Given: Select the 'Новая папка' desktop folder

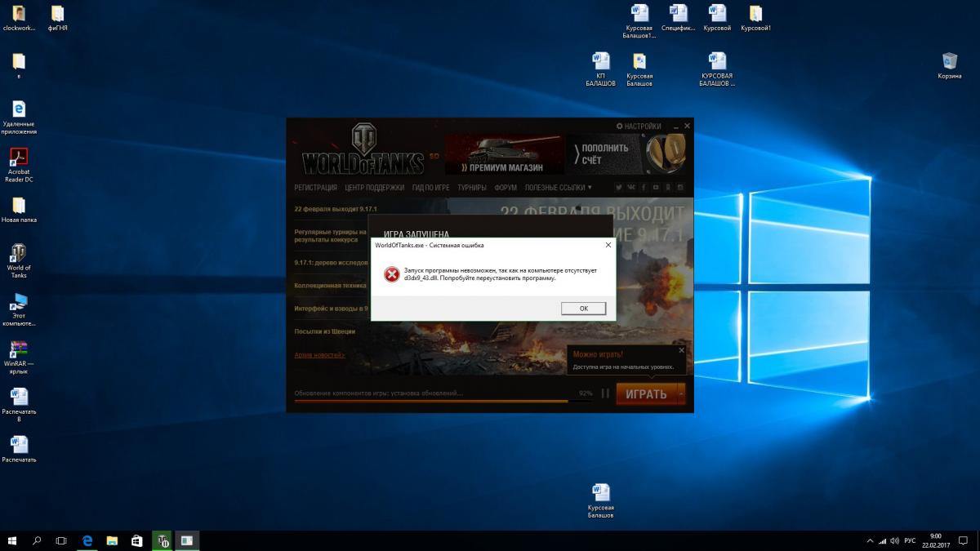Looking at the screenshot, I should [19, 211].
